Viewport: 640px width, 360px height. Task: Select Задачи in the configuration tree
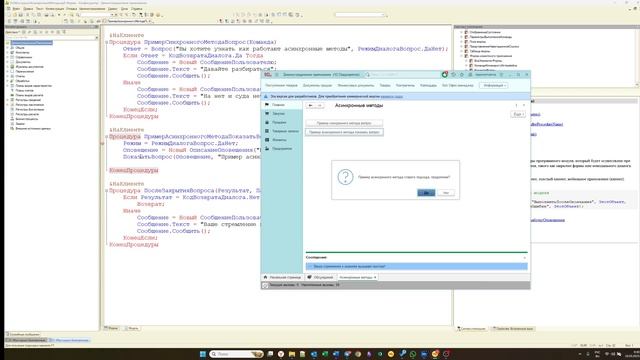(x=20, y=124)
